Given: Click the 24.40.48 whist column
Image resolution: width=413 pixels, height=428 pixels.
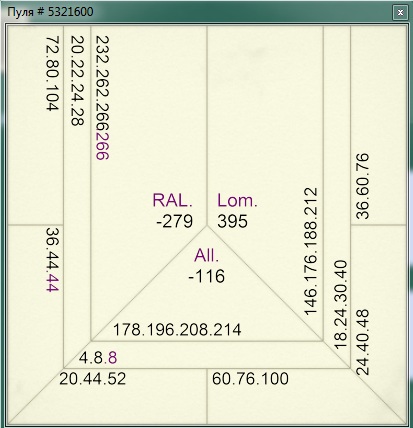Looking at the screenshot, I should pos(363,342).
